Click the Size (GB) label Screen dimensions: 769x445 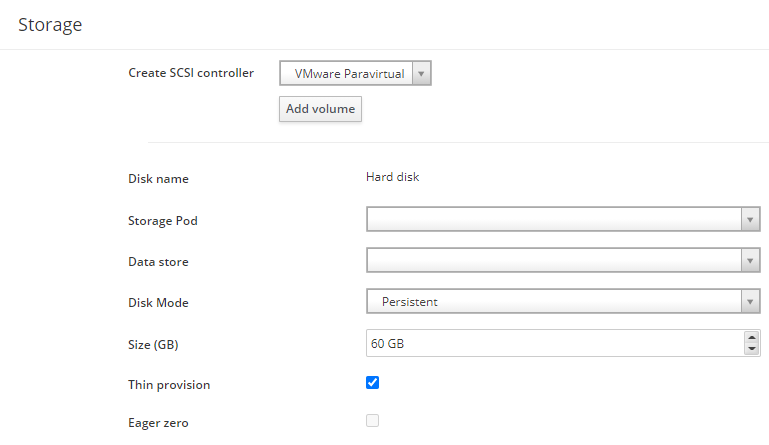pyautogui.click(x=153, y=344)
